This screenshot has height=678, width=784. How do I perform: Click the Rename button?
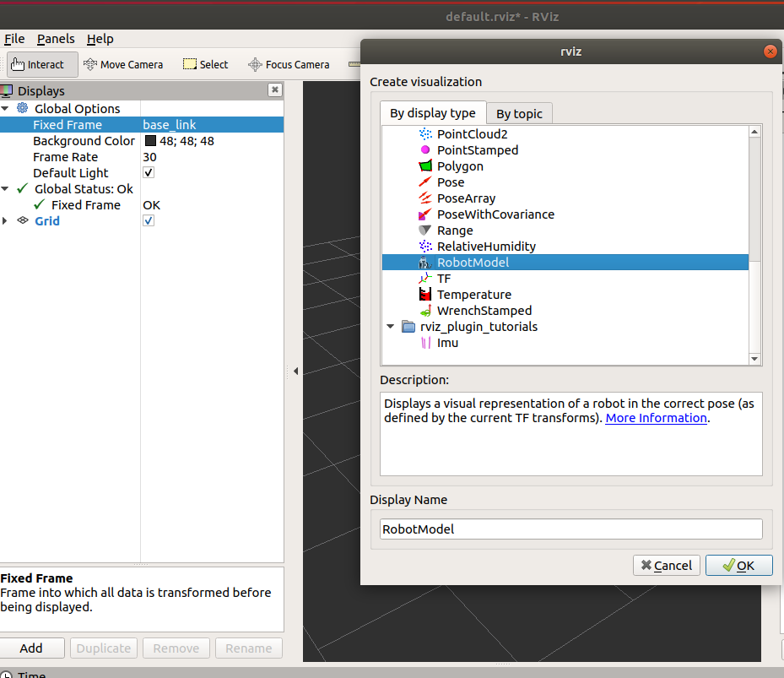[248, 648]
